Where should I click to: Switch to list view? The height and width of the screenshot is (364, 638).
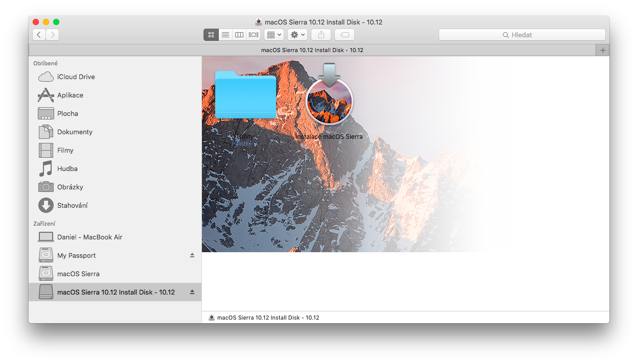point(225,35)
